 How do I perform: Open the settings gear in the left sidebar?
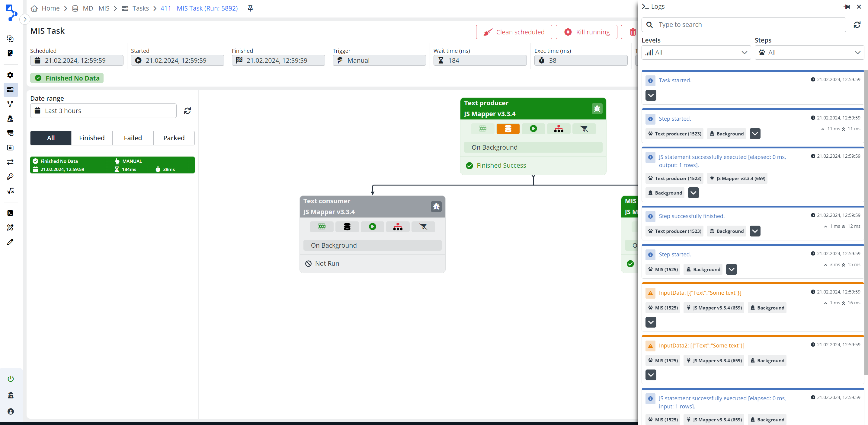coord(10,75)
